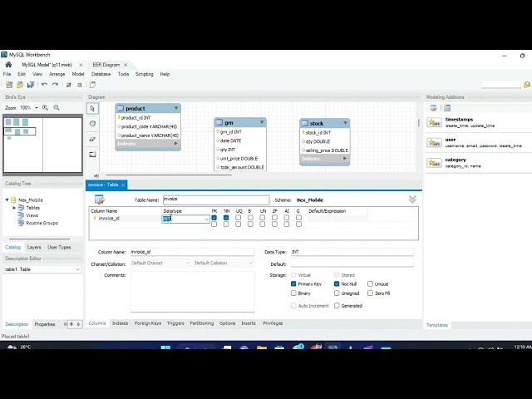532x399 pixels.
Task: Enable the Generated checkbox
Action: pos(337,306)
